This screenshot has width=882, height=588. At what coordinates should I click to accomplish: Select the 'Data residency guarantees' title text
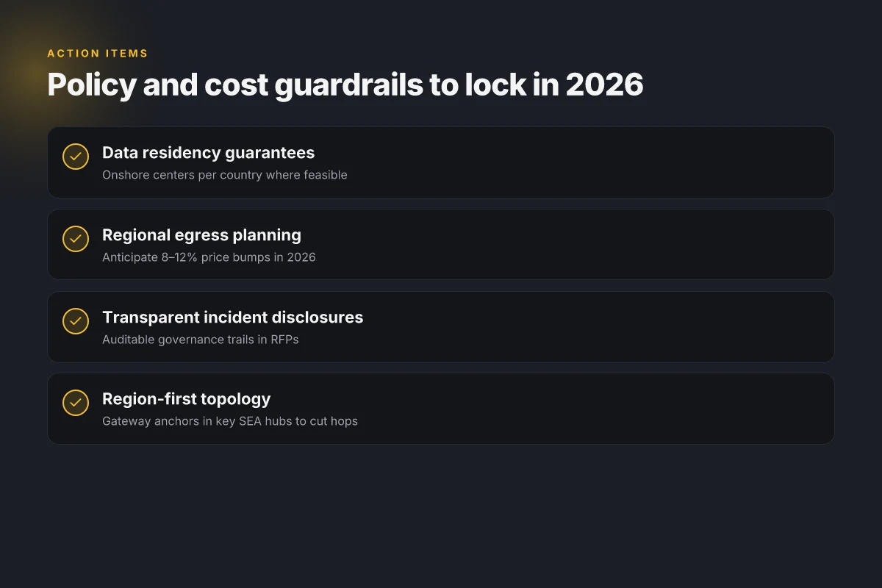point(208,153)
